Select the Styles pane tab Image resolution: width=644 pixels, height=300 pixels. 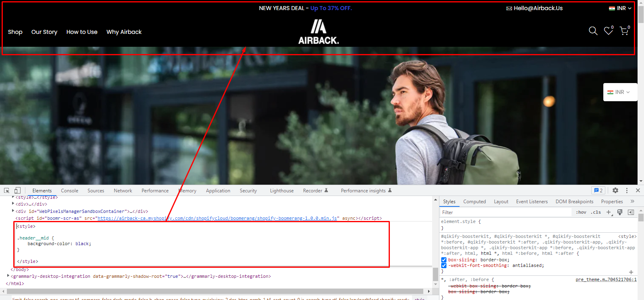click(x=449, y=202)
